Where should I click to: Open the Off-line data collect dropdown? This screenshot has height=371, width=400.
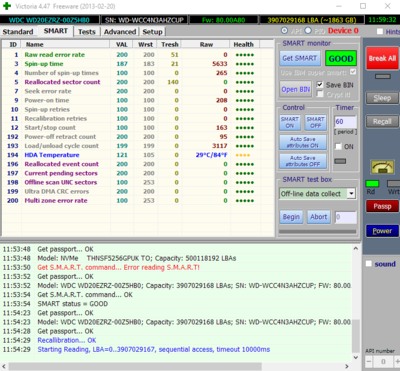[351, 193]
